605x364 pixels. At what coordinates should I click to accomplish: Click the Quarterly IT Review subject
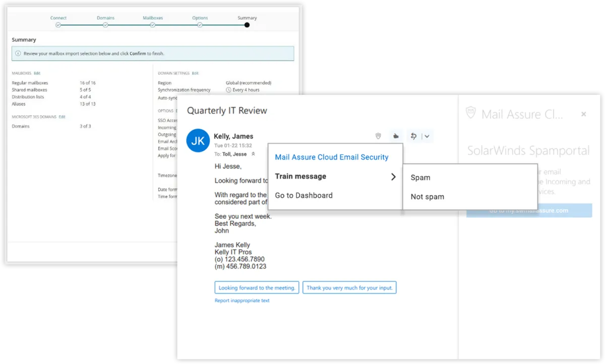tap(227, 111)
